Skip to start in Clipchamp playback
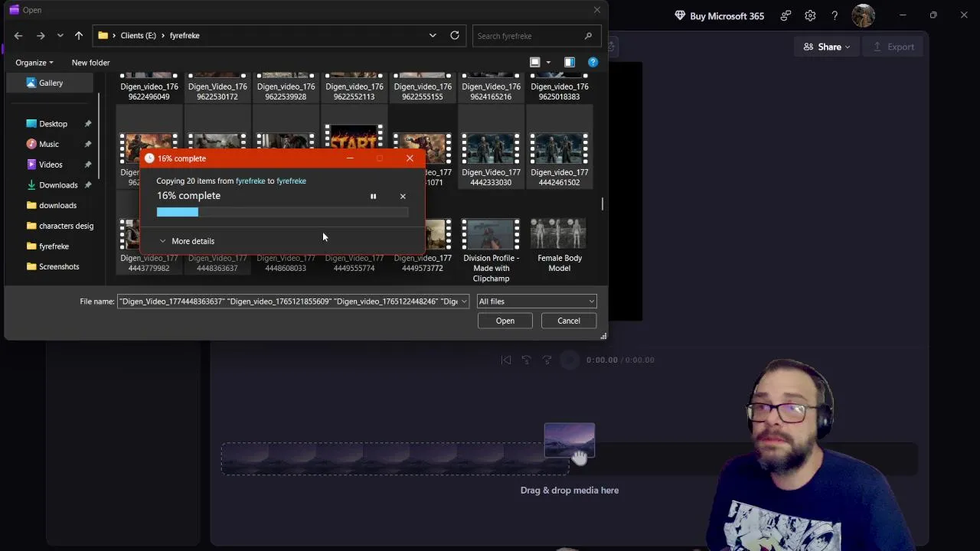The width and height of the screenshot is (980, 551). tap(506, 360)
